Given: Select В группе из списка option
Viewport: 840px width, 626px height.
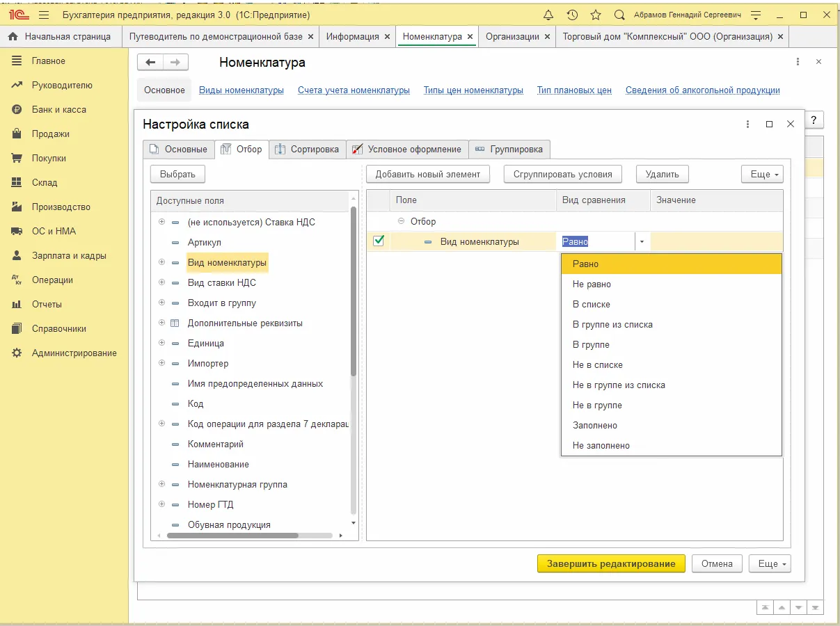Looking at the screenshot, I should coord(612,324).
